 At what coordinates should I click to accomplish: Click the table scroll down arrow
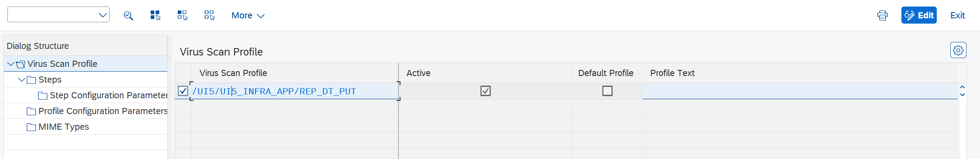(x=963, y=95)
